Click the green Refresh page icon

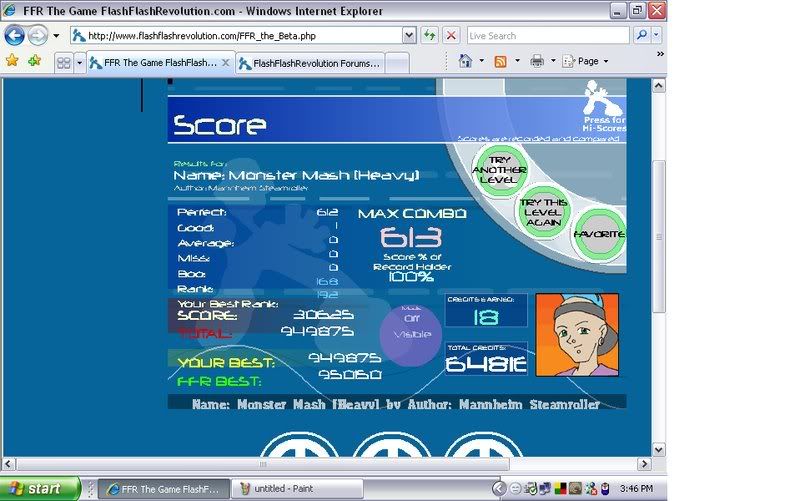429,35
